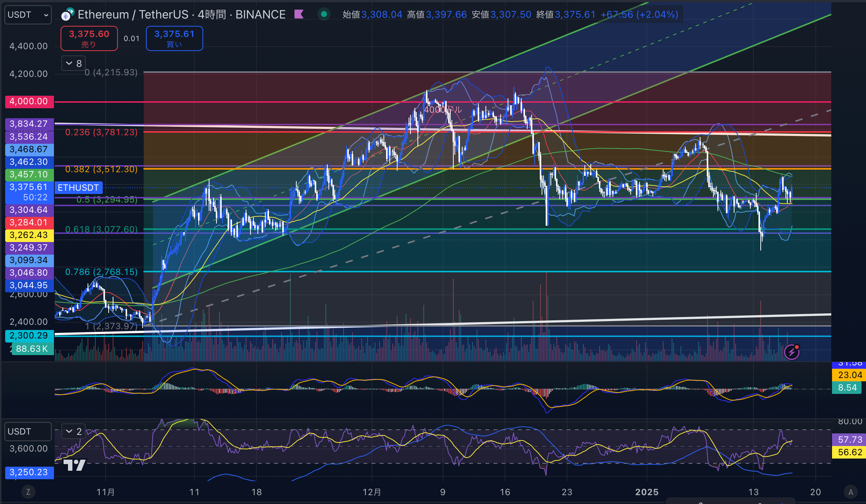Screen dimensions: 866x504
Task: Click the 3,262.43 yellow price label
Action: click(x=29, y=235)
